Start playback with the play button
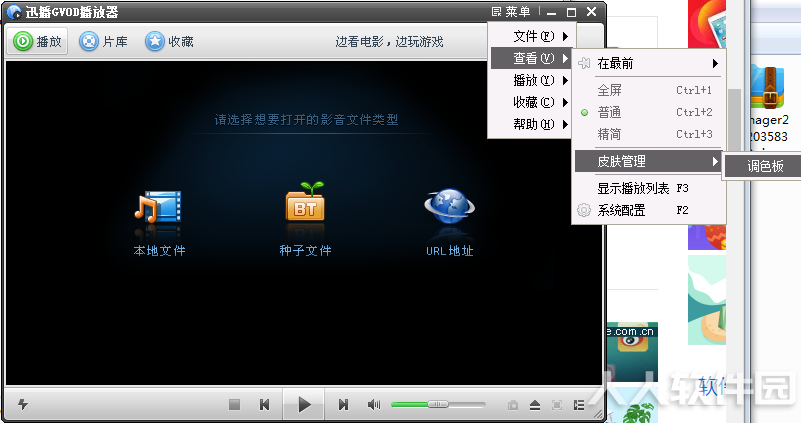 tap(304, 405)
